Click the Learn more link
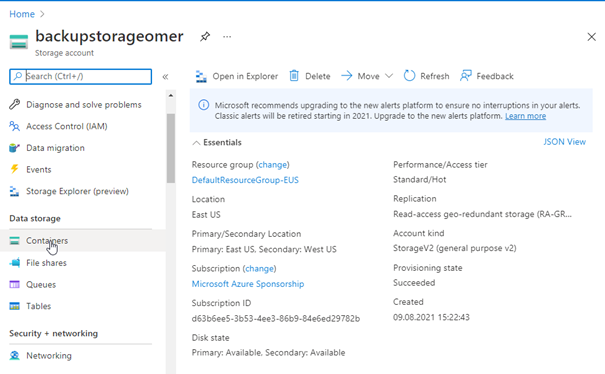Screen dimensions: 605x374 (525, 116)
